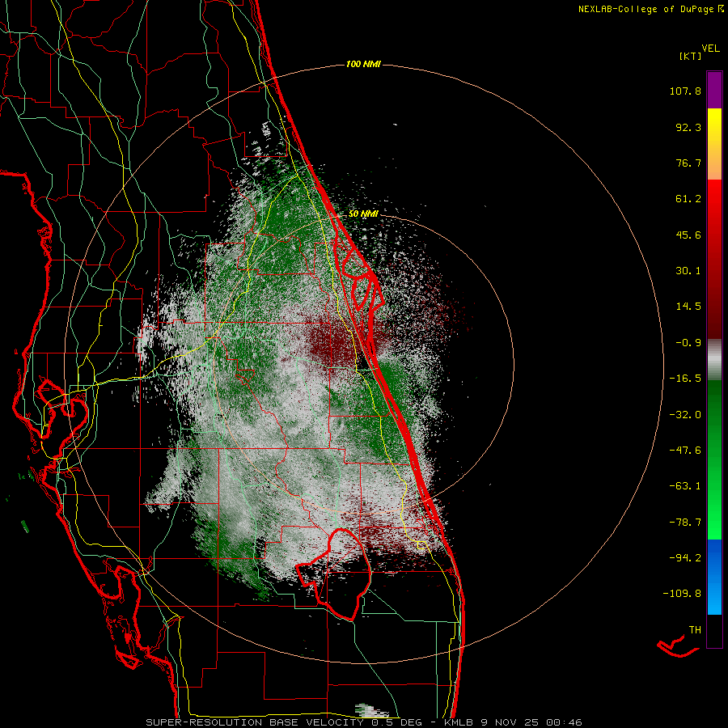Click the VEL legend title
The width and height of the screenshot is (728, 728).
coord(710,49)
